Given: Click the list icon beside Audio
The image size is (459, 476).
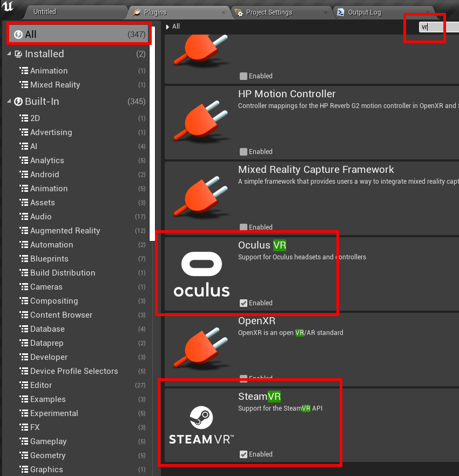Looking at the screenshot, I should (x=24, y=217).
